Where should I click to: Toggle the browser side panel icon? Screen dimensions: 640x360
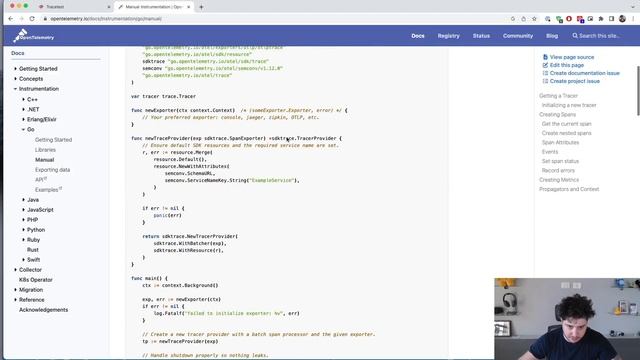611,19
